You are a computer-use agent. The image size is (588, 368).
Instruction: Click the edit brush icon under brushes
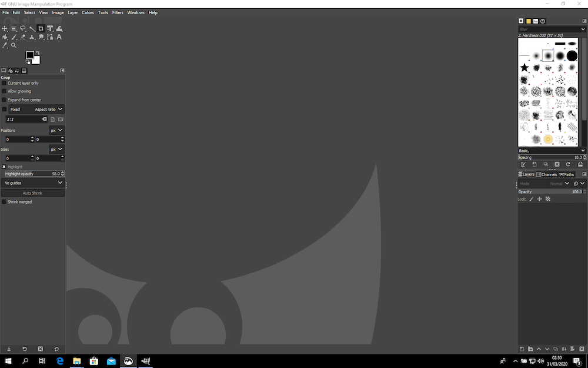tap(523, 164)
